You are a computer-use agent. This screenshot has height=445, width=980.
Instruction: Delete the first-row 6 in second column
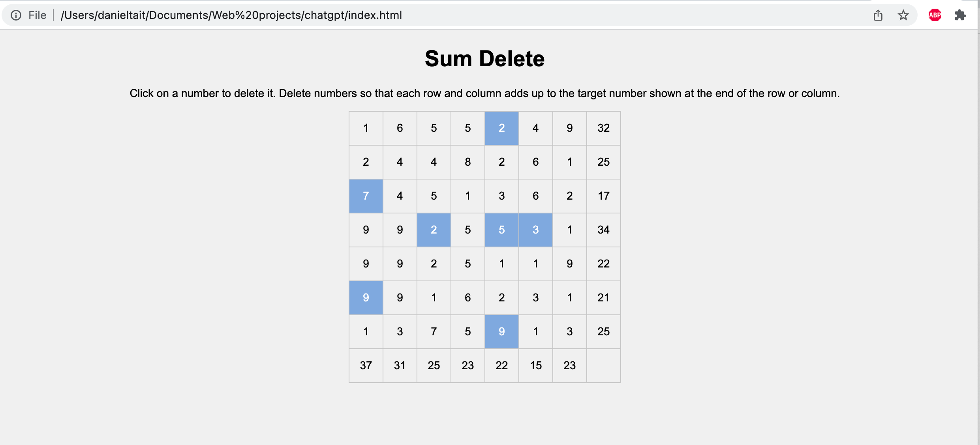point(400,128)
